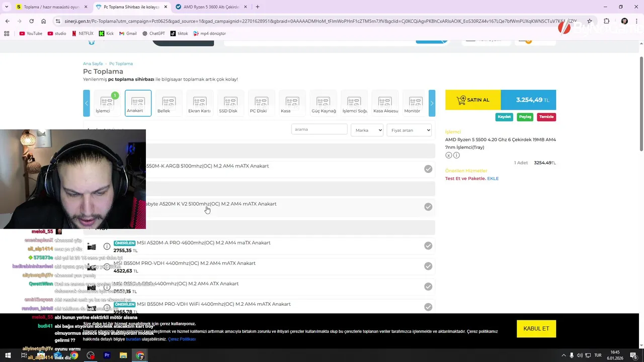Open the Windows notification center
This screenshot has height=362, width=644.
coord(634,355)
